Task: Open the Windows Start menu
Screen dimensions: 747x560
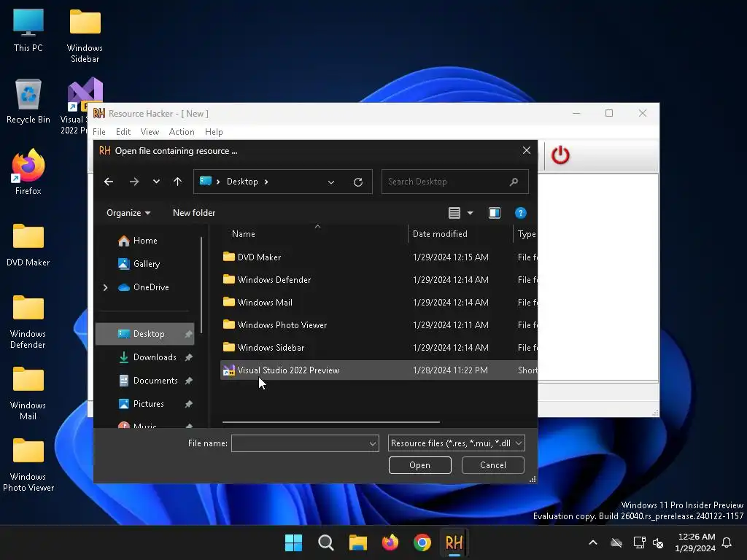Action: tap(293, 542)
